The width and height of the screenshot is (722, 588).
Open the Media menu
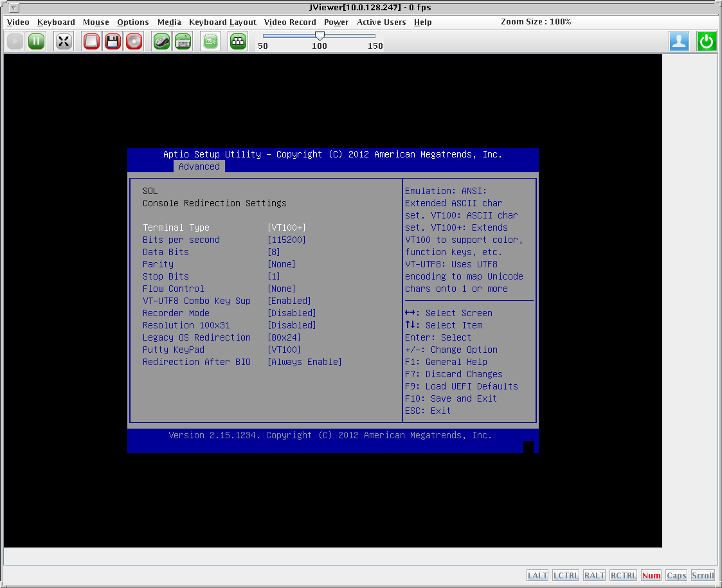(x=169, y=22)
